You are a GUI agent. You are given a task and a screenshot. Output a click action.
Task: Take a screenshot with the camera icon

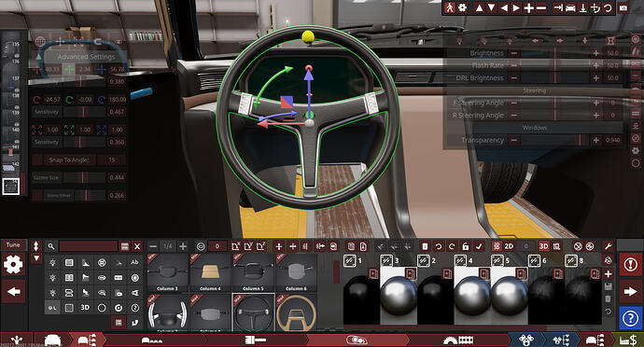tap(623, 7)
